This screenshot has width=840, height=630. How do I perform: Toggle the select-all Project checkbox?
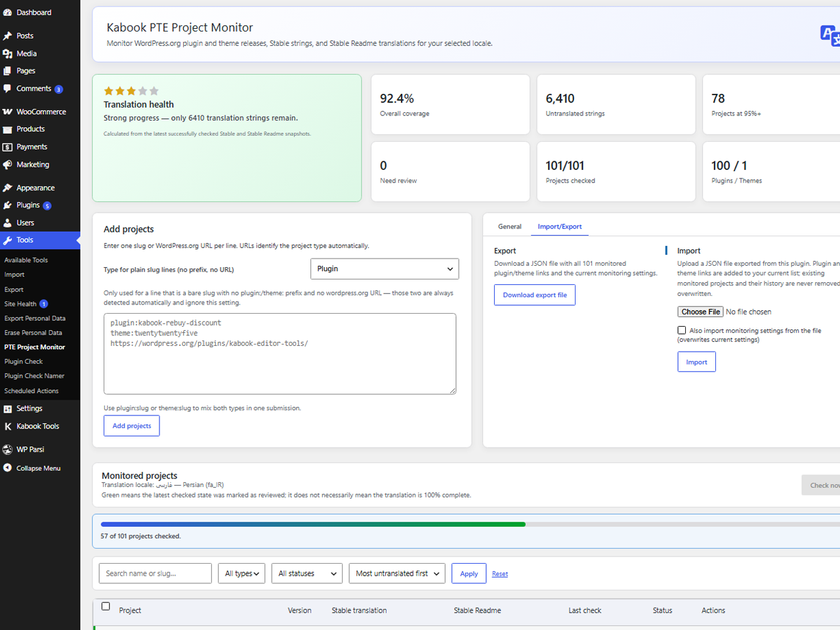tap(106, 606)
